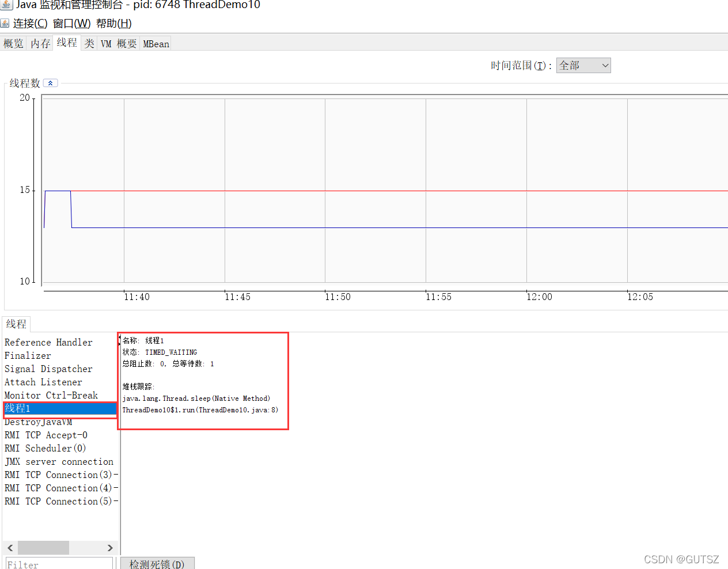Click the split-pane collapse arrows beside thread details
The image size is (728, 569).
[x=120, y=341]
